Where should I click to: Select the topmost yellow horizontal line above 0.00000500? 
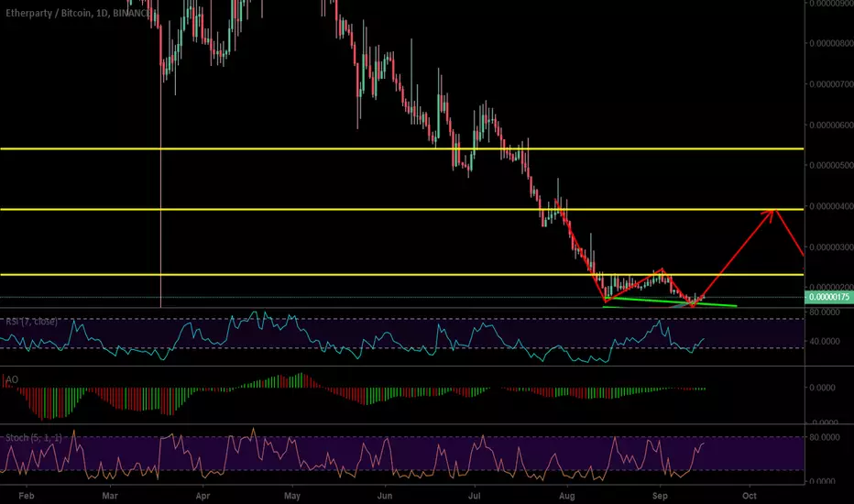(402, 148)
